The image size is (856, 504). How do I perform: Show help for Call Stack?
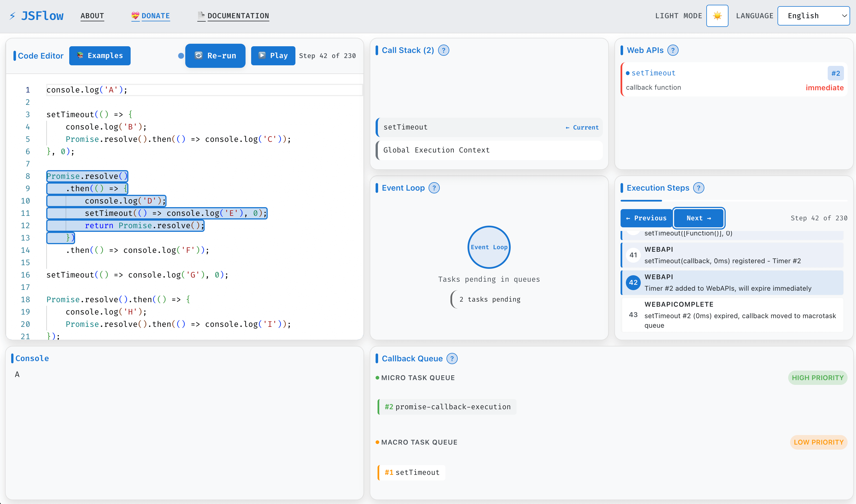click(x=444, y=50)
